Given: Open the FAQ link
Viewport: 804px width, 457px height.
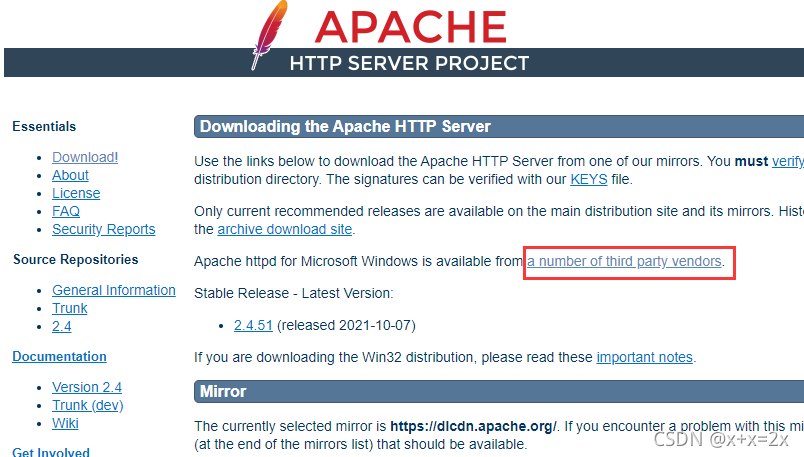Looking at the screenshot, I should [66, 211].
